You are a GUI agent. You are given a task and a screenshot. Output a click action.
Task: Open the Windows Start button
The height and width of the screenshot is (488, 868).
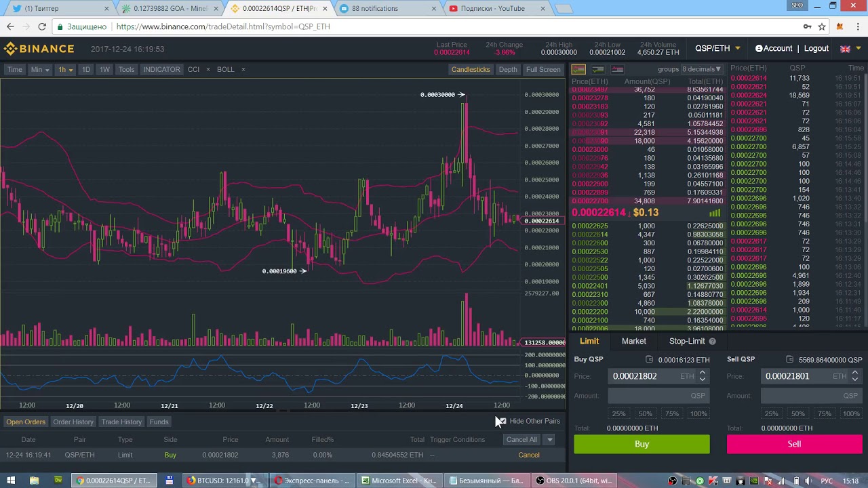10,481
